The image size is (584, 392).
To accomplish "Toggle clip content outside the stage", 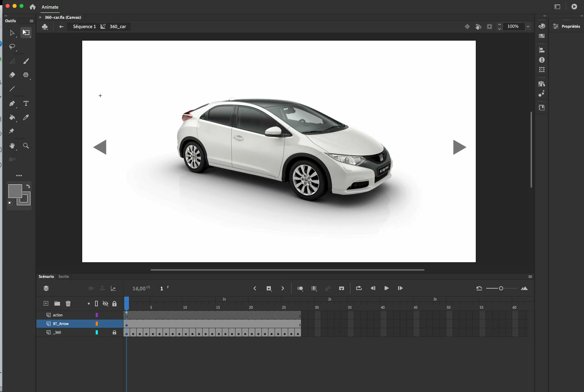I will tap(489, 27).
